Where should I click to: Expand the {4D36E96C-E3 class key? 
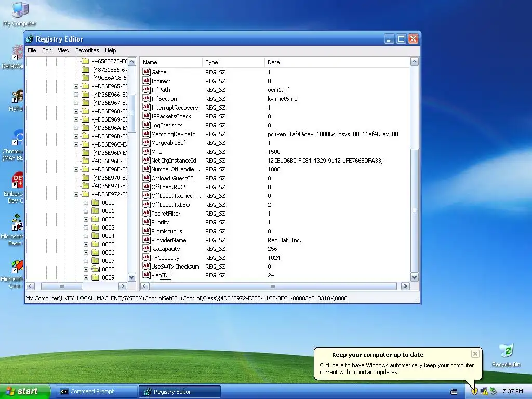click(x=76, y=144)
